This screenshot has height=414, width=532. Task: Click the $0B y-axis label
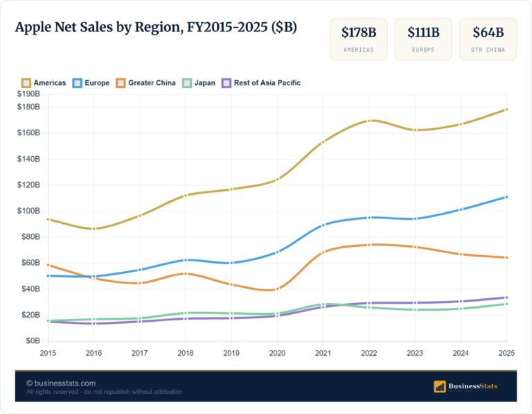click(x=33, y=340)
